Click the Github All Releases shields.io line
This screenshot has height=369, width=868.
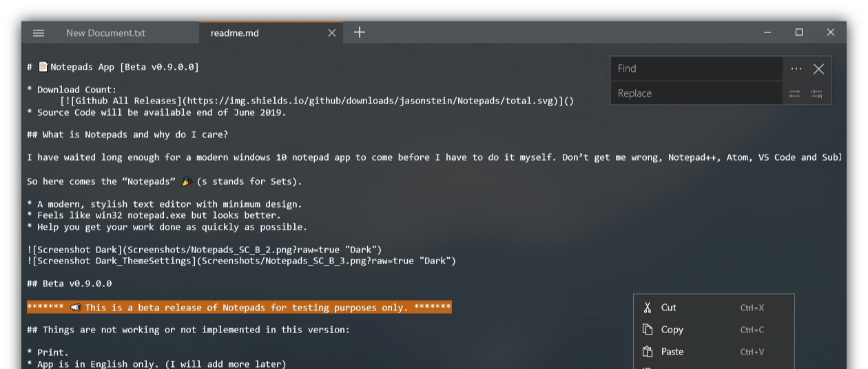(x=317, y=101)
